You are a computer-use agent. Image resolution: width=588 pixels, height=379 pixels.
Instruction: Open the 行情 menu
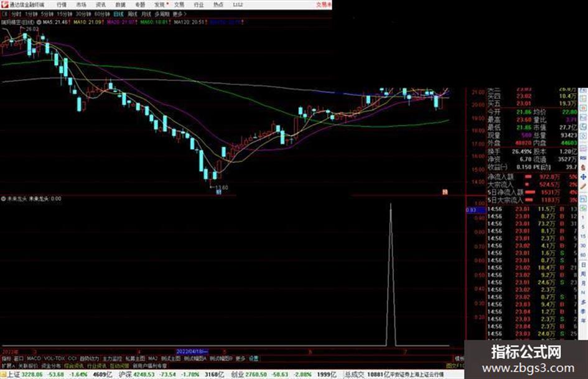pos(62,5)
